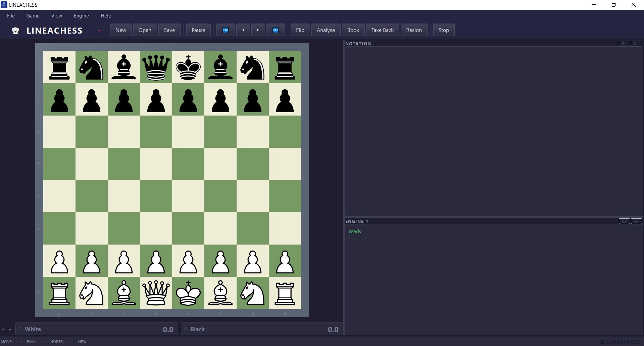Open the Engine menu

[x=81, y=15]
